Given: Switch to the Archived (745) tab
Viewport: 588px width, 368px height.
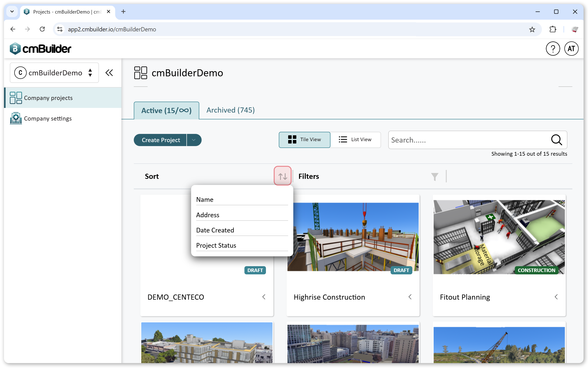Looking at the screenshot, I should click(x=231, y=110).
